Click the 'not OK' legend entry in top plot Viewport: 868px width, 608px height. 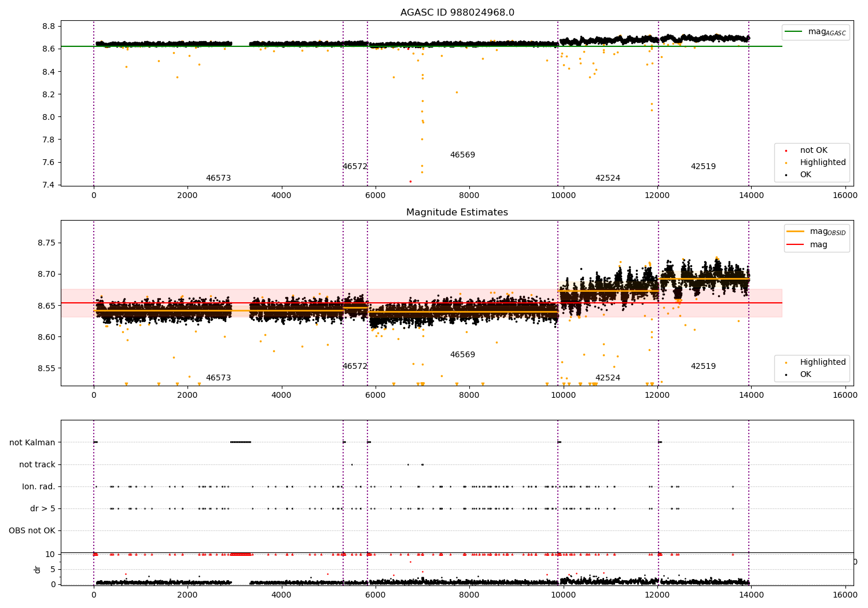pos(806,151)
